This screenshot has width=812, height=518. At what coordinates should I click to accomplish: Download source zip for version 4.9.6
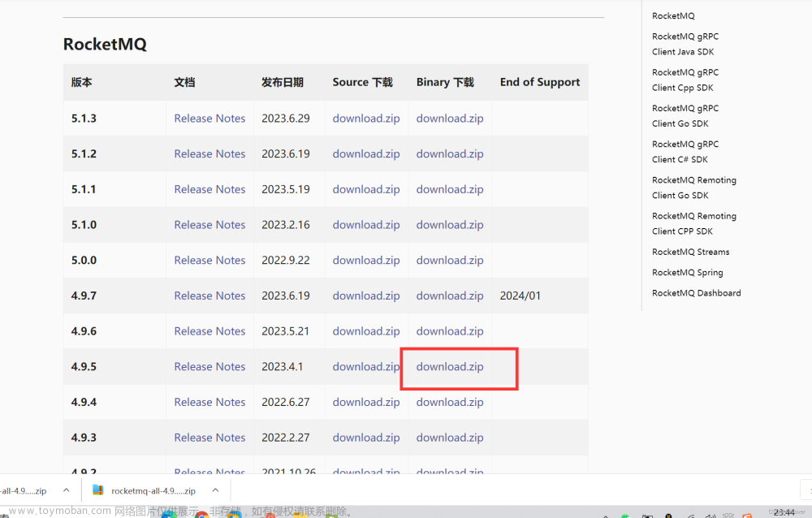point(366,331)
